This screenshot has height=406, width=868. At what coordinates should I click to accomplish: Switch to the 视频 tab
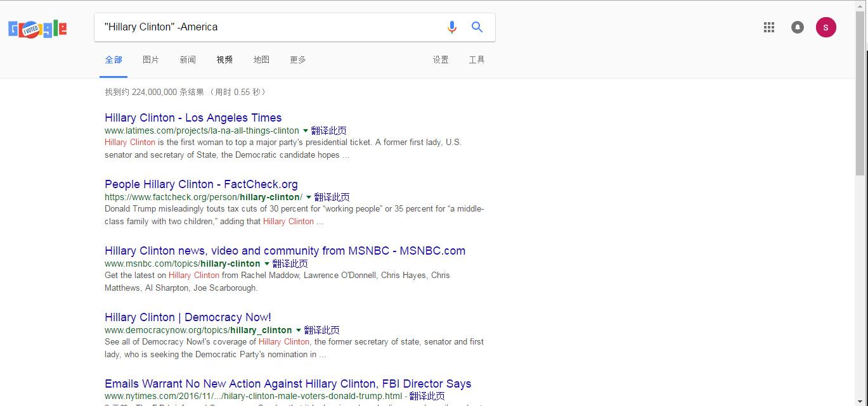[224, 60]
